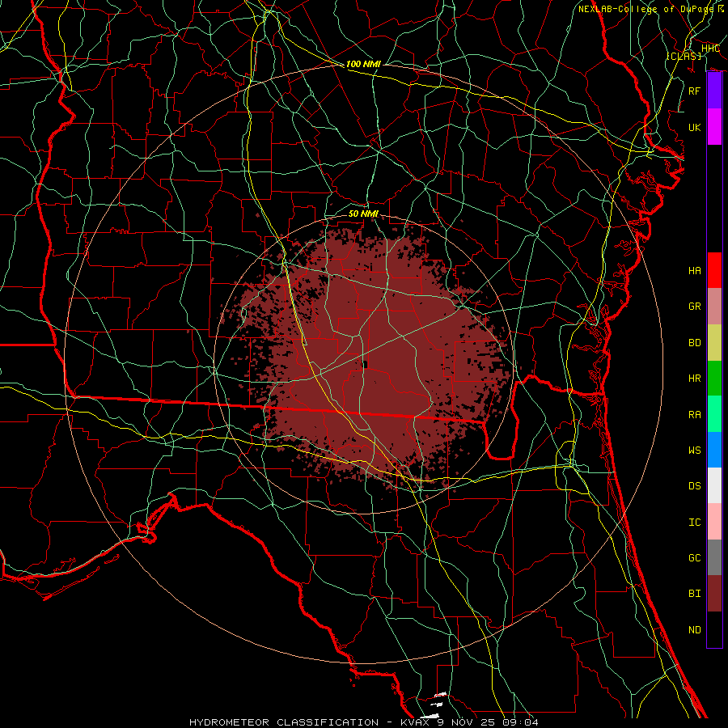Click the '[CLAS]' legend header text
Viewport: 728px width, 728px height.
tap(684, 56)
